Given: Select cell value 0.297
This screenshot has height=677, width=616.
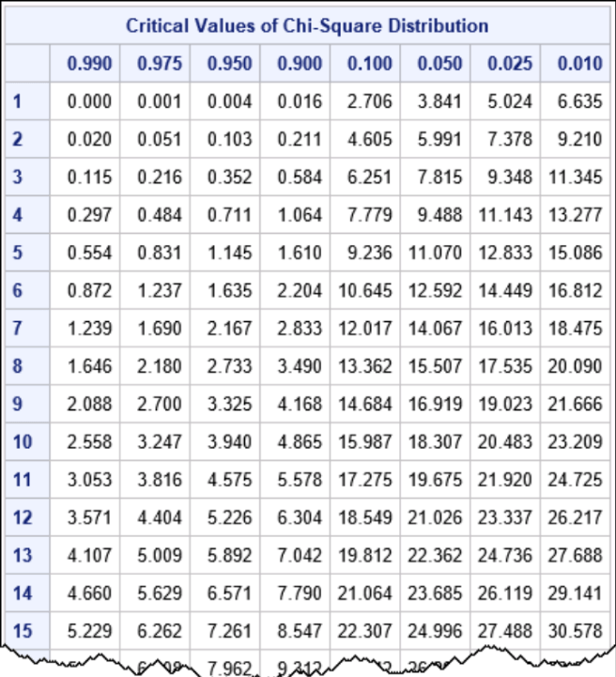Looking at the screenshot, I should tap(90, 215).
